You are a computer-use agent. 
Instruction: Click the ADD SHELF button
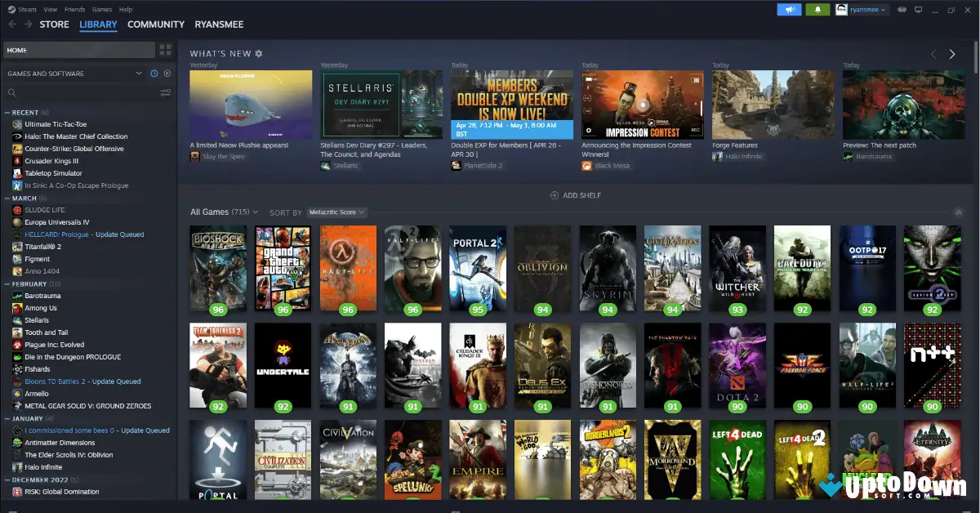coord(577,195)
